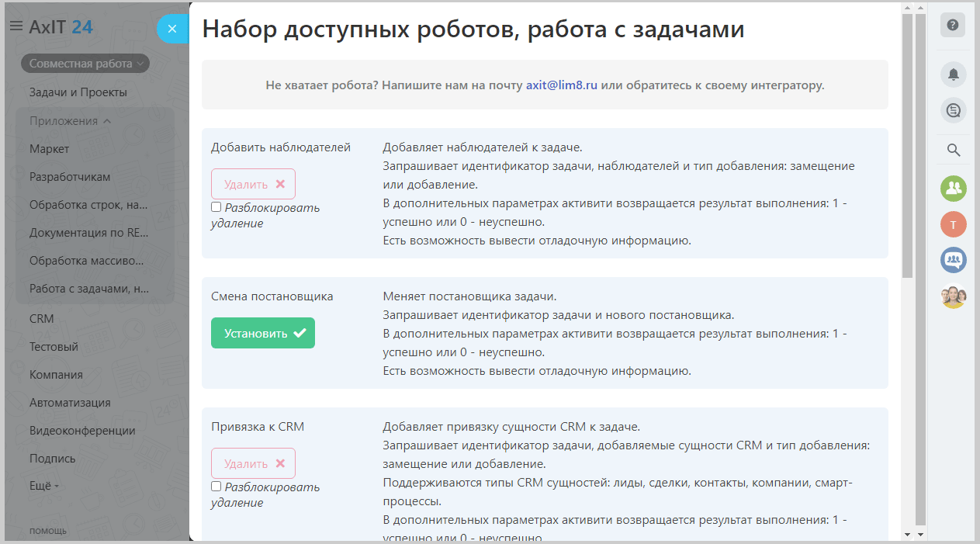Select the orange T user avatar

953,224
